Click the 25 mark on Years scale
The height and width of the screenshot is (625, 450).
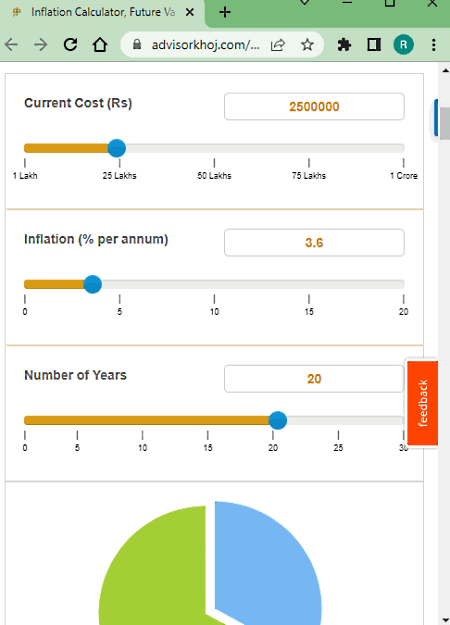point(338,448)
